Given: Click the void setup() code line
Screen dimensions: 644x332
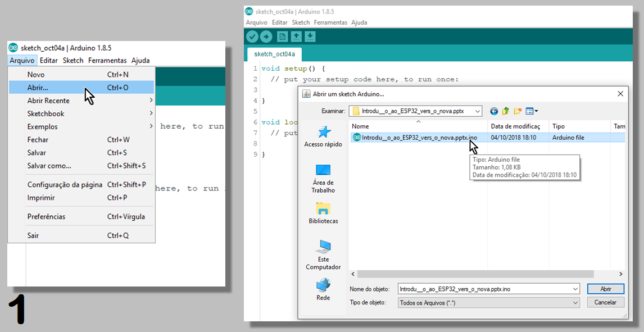Looking at the screenshot, I should pyautogui.click(x=293, y=69).
